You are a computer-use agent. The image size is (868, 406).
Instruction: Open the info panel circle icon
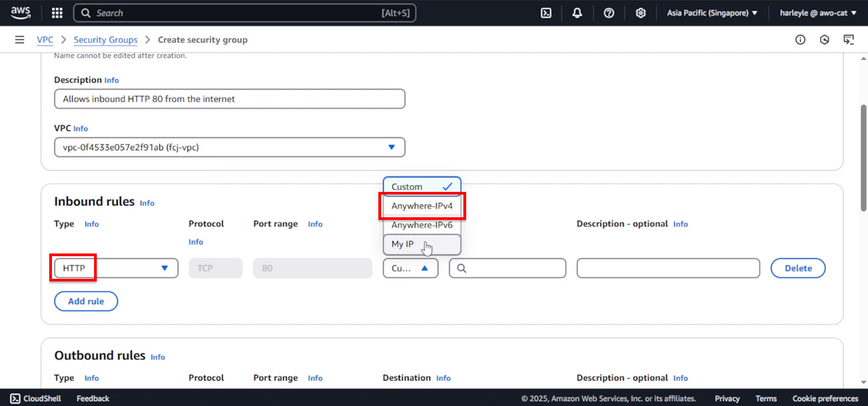800,40
